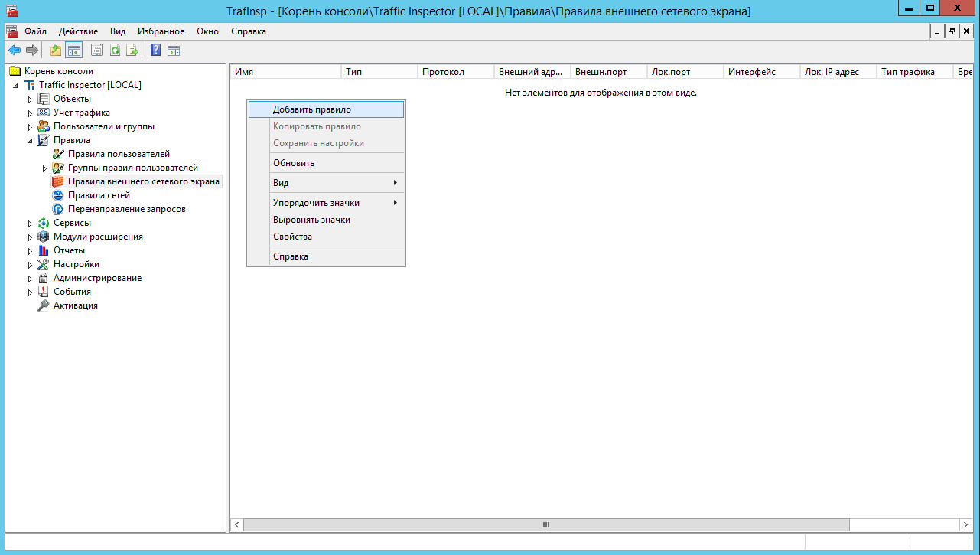980x555 pixels.
Task: Select the Учет трафика counter icon
Action: coord(44,113)
